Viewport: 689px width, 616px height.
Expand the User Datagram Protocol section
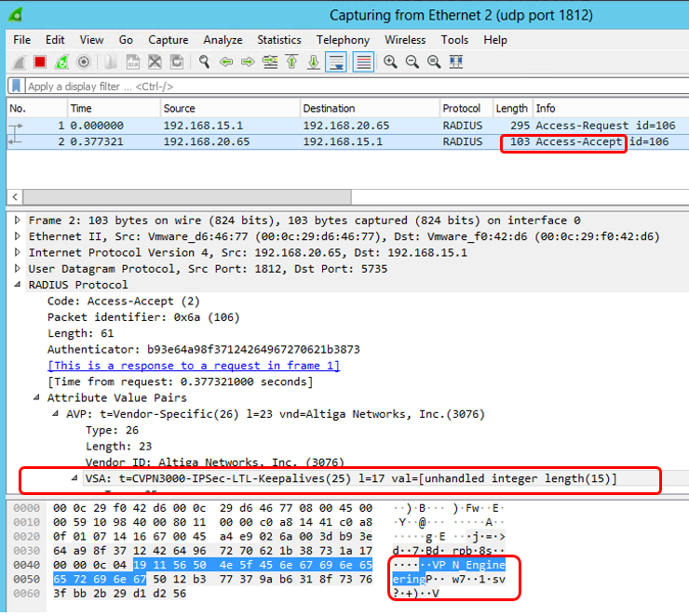(x=20, y=269)
